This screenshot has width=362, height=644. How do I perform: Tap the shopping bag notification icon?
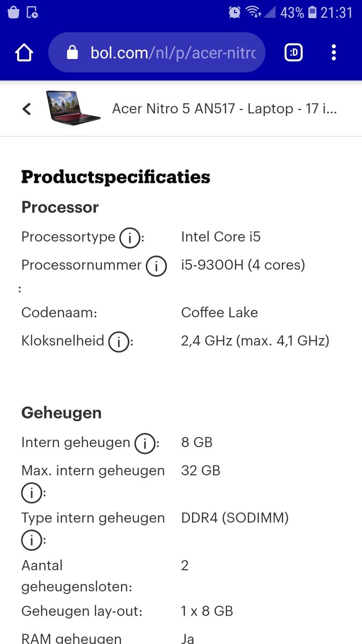point(14,12)
